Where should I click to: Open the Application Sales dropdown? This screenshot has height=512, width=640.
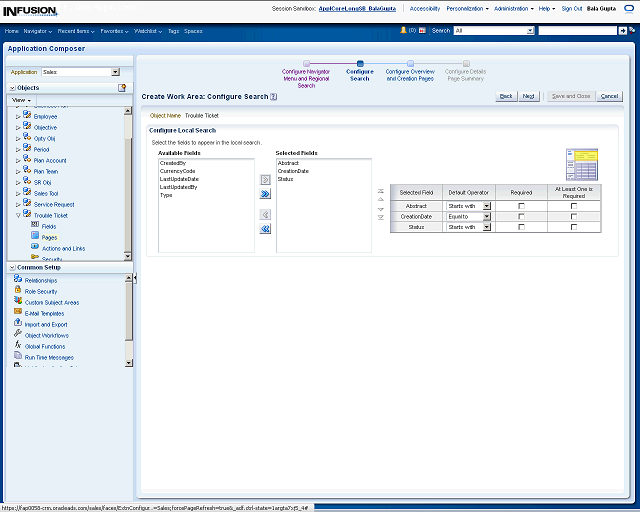tap(115, 72)
